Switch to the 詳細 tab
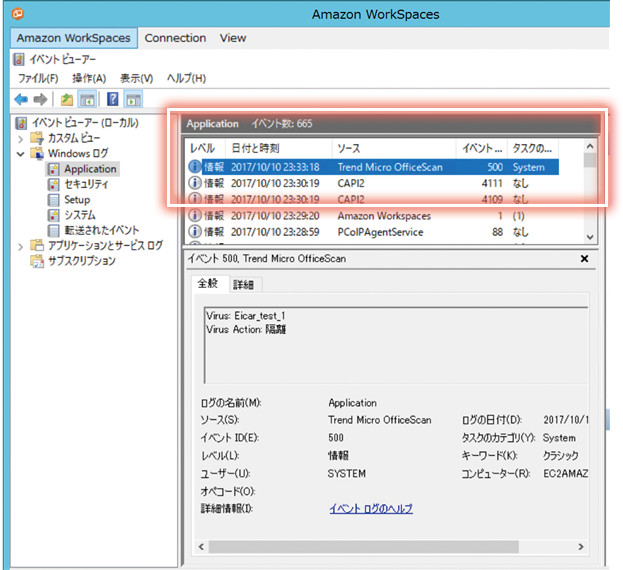The height and width of the screenshot is (570, 623). click(x=243, y=285)
